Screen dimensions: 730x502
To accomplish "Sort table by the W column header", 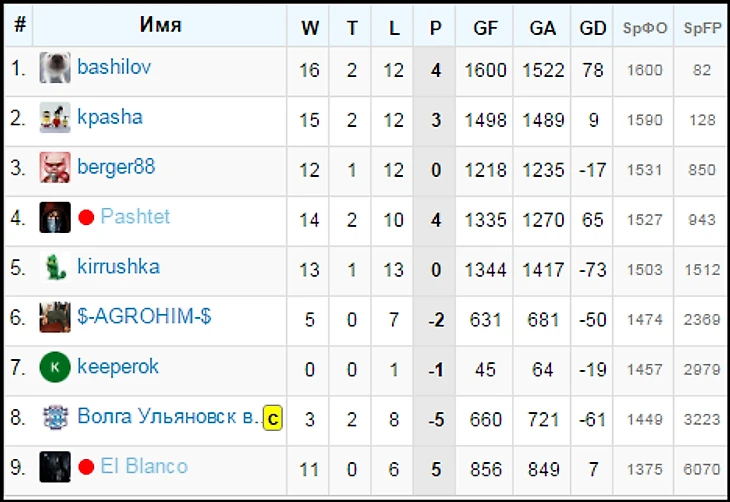I will point(310,28).
